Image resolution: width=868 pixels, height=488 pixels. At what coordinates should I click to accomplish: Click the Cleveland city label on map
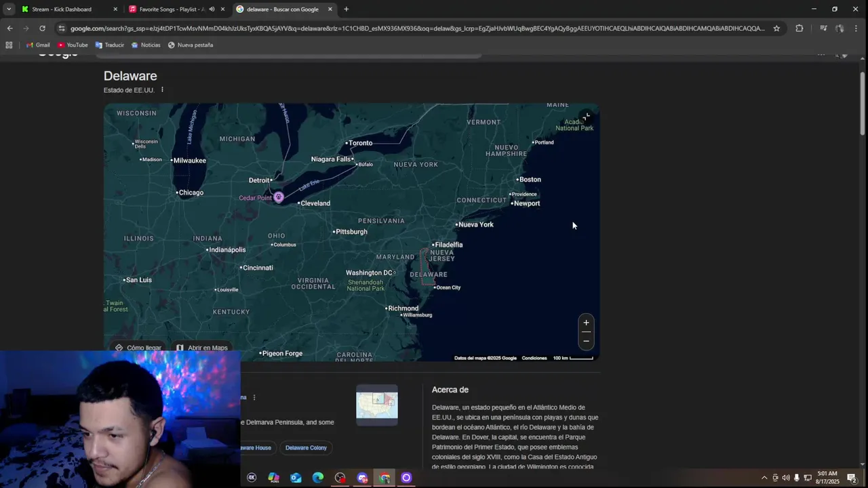[315, 203]
